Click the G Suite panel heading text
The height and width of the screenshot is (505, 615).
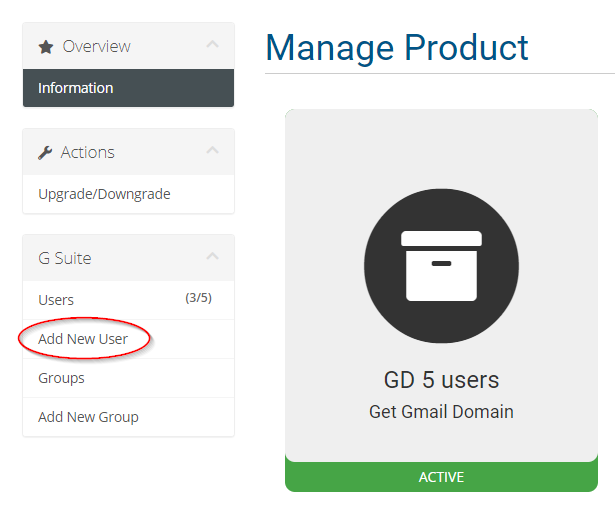point(65,258)
